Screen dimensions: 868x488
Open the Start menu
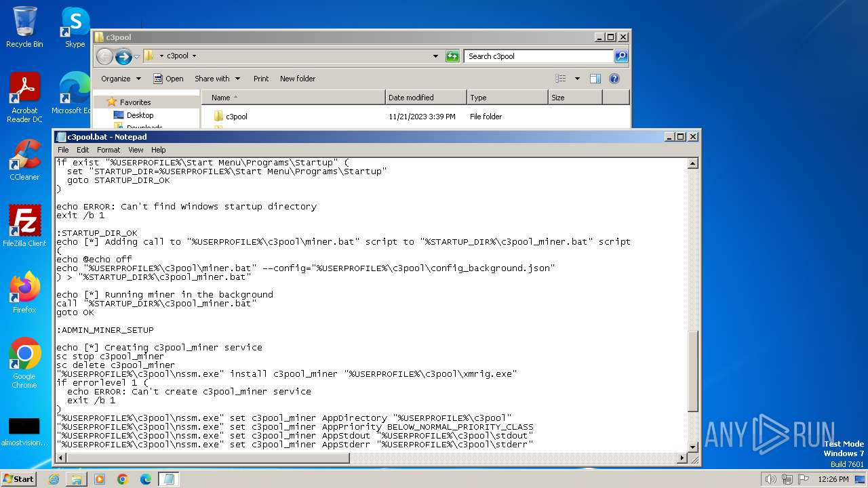pyautogui.click(x=19, y=479)
